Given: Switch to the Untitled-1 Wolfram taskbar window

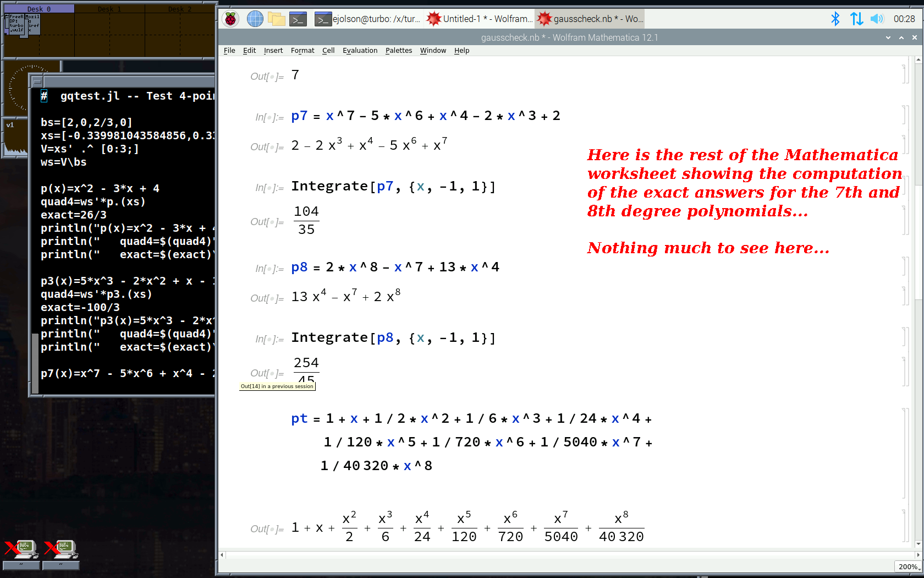Looking at the screenshot, I should [480, 19].
